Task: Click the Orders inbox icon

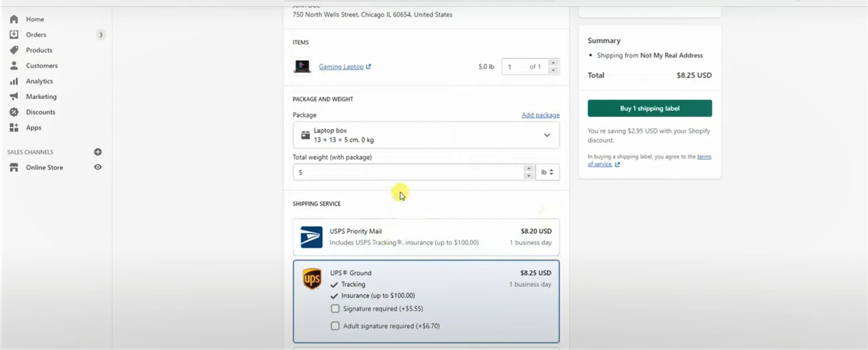Action: 14,35
